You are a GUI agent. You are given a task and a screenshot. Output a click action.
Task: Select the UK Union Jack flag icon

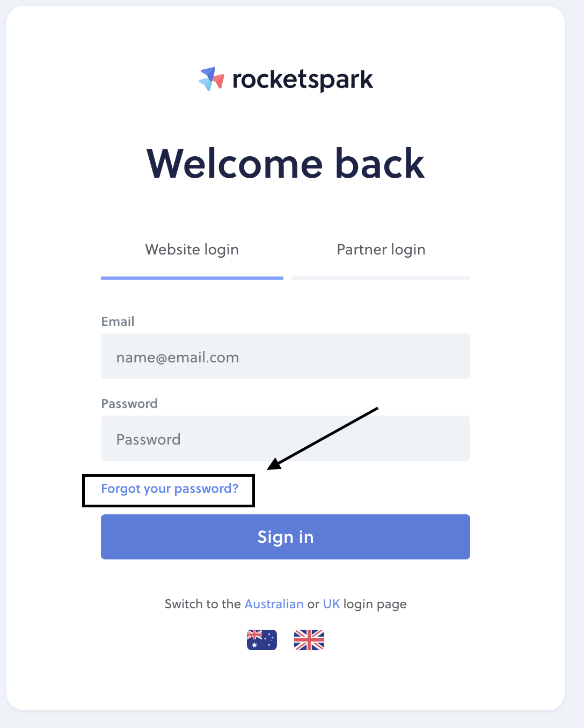click(x=309, y=640)
